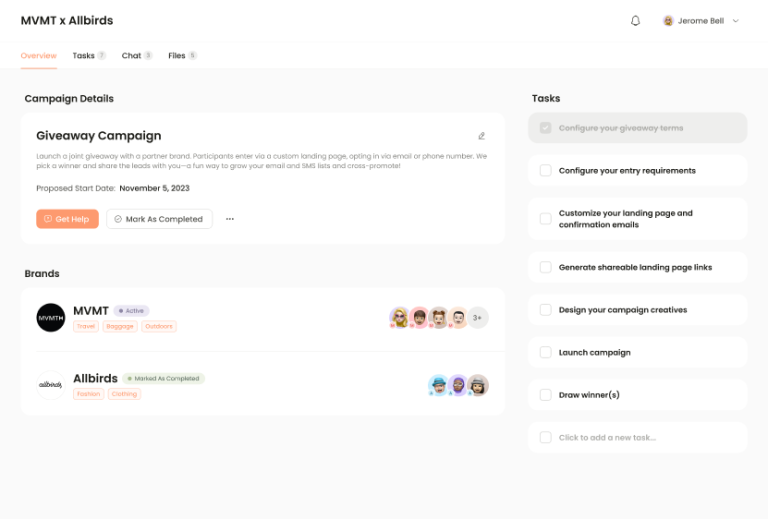Switch to the Overview tab
The width and height of the screenshot is (768, 519).
(39, 55)
